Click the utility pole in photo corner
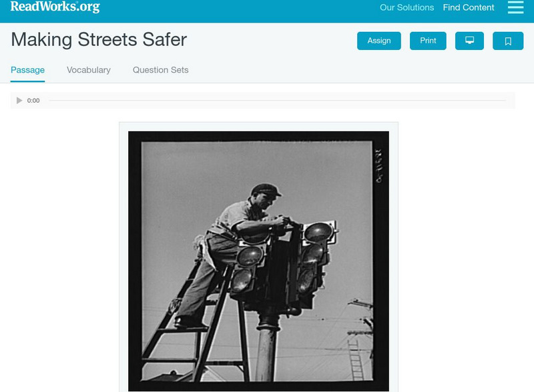The image size is (534, 392). [359, 339]
